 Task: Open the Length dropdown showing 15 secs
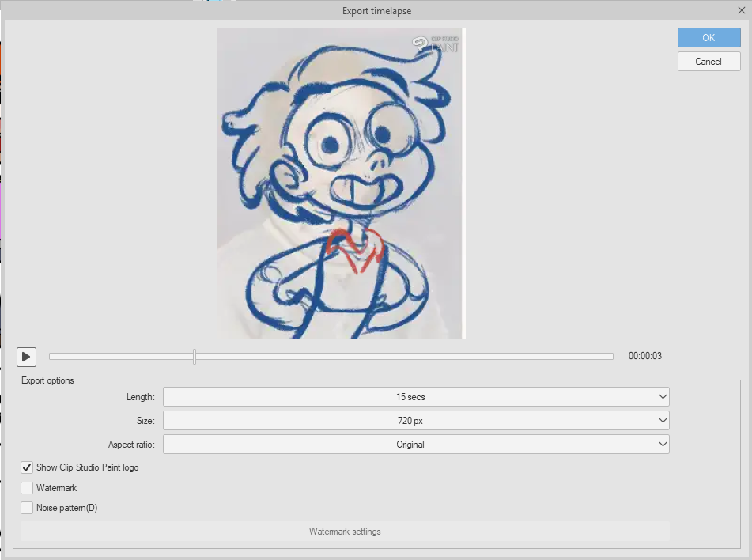coord(416,397)
